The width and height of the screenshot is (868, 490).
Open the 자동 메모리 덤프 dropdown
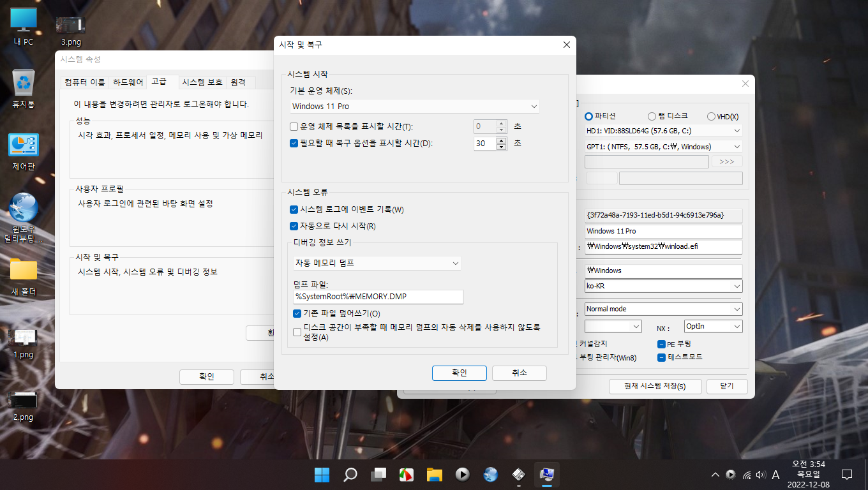click(377, 263)
